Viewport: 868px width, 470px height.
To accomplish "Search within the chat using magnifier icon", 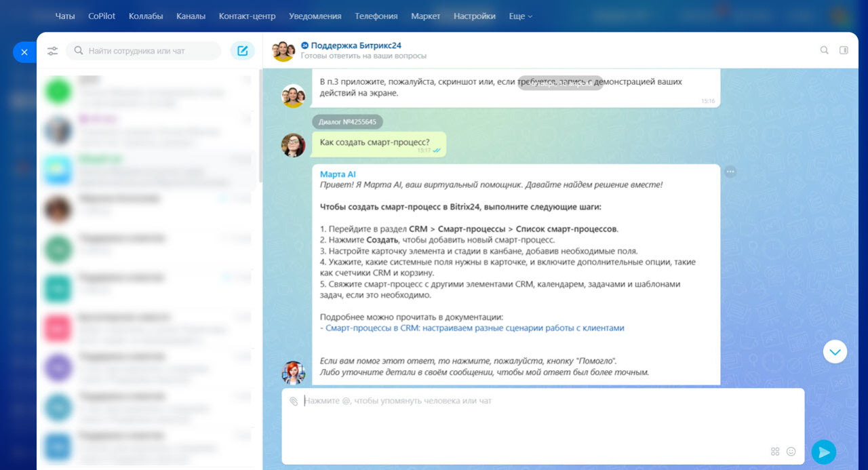I will tap(825, 50).
